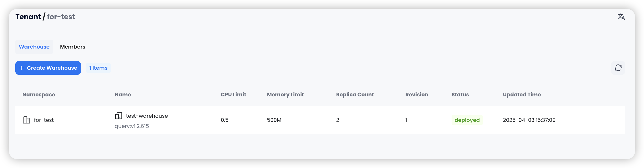Click the language translate icon

click(621, 17)
